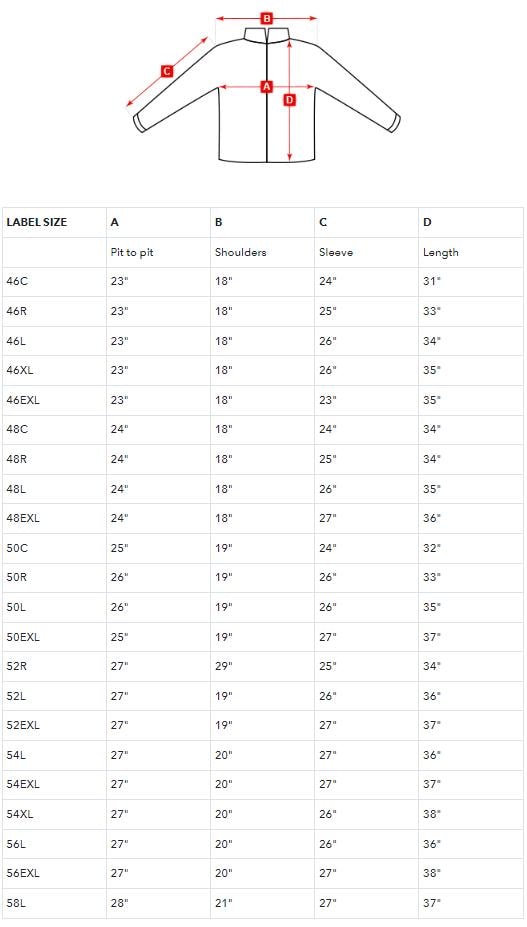Select the 46C size row label
This screenshot has width=527, height=927.
click(17, 281)
